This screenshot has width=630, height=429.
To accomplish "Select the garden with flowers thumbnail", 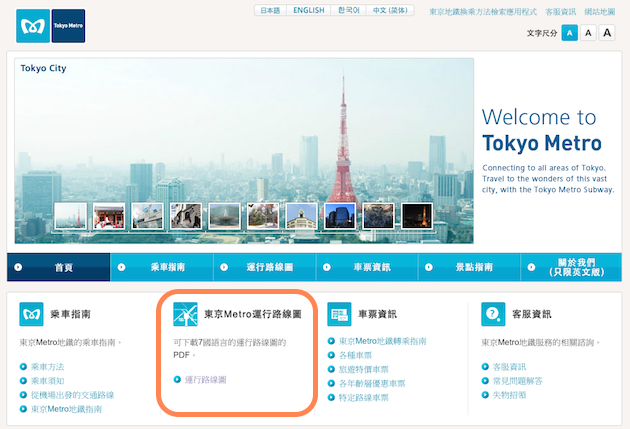I will tap(263, 216).
